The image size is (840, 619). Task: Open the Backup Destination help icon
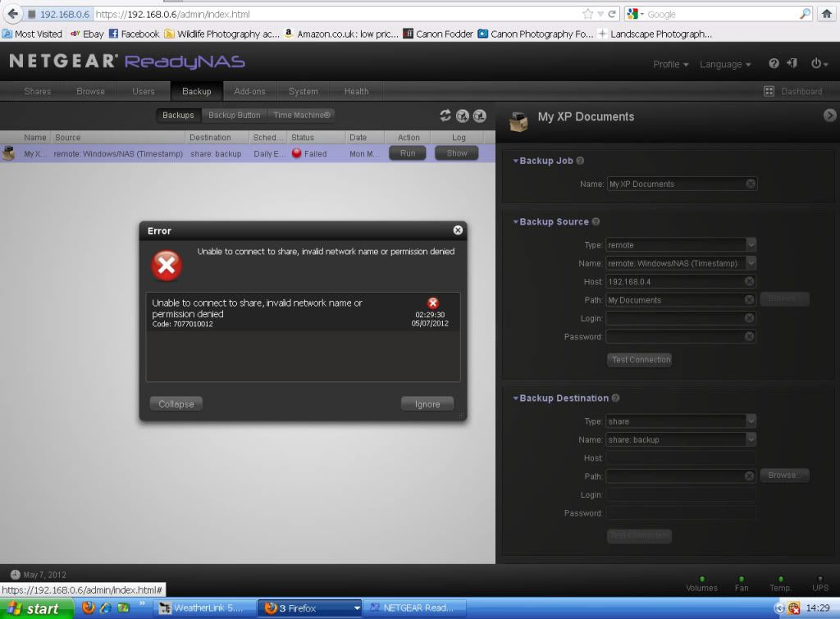click(x=615, y=398)
